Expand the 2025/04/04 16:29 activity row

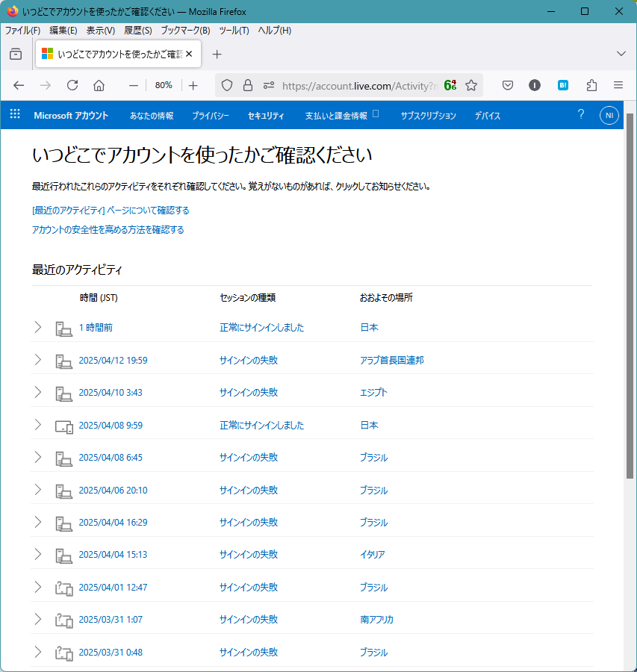coord(38,522)
